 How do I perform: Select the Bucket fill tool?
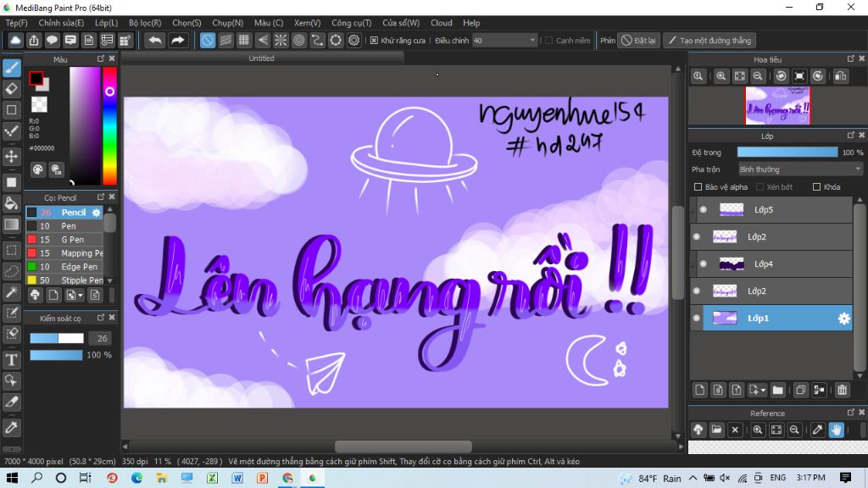12,203
